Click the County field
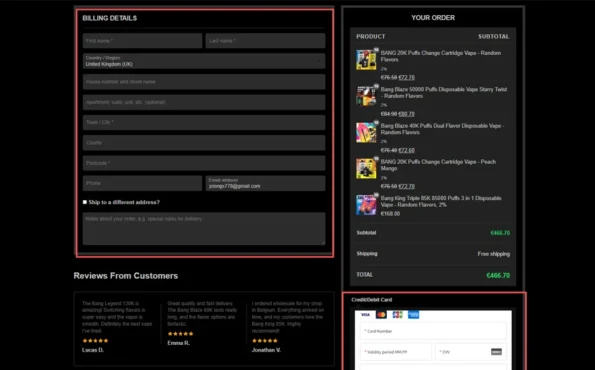The height and width of the screenshot is (370, 595). (x=204, y=143)
